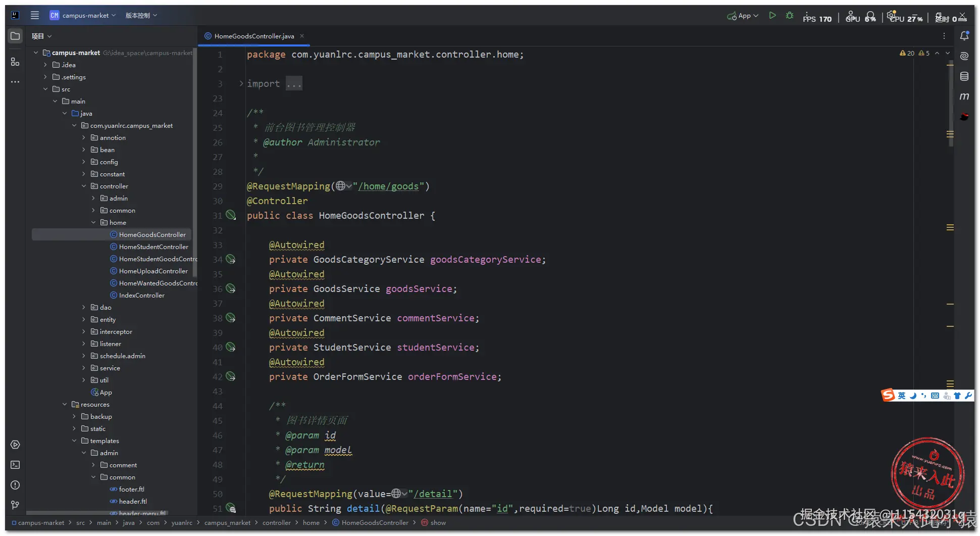The width and height of the screenshot is (980, 536).
Task: Click the autowired gutter icon on line 42
Action: click(231, 376)
